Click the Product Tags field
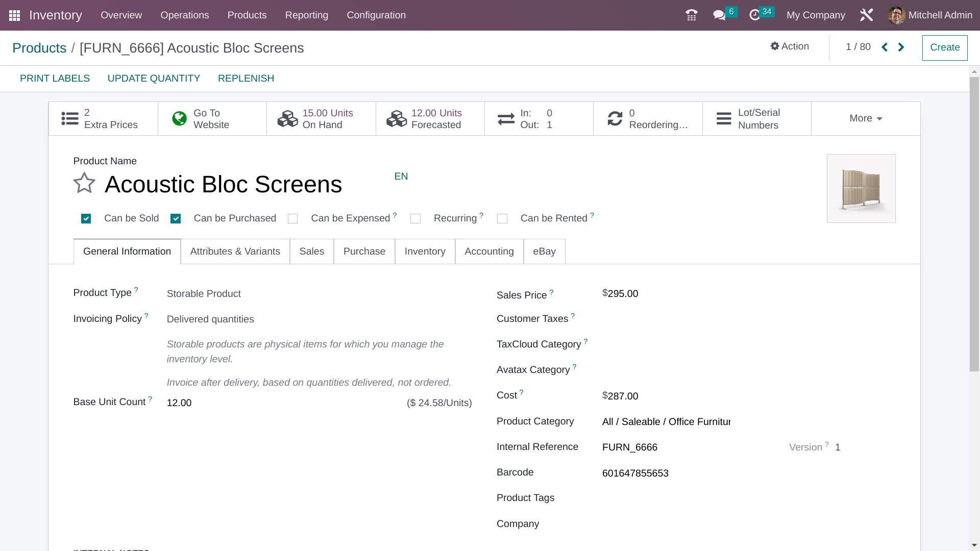The image size is (980, 551). (x=666, y=498)
